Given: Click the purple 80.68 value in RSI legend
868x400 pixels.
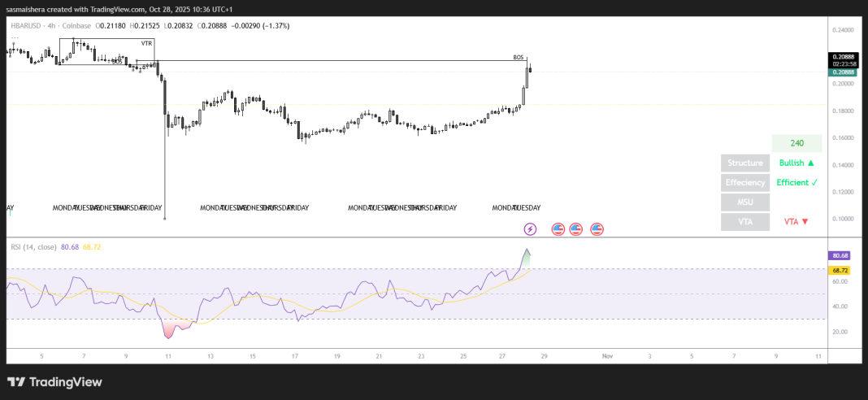Looking at the screenshot, I should tap(69, 246).
